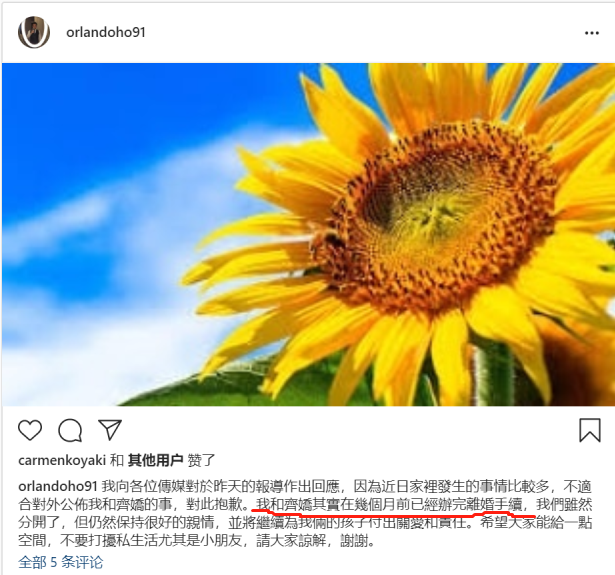615x575 pixels.
Task: Save the post with the bookmark icon
Action: [x=590, y=430]
